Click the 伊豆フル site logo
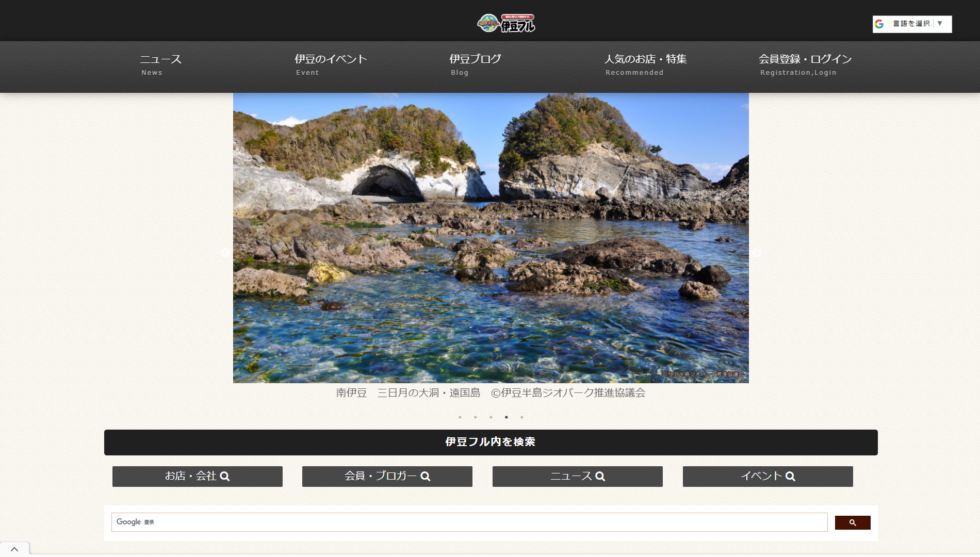The width and height of the screenshot is (980, 557). tap(506, 23)
